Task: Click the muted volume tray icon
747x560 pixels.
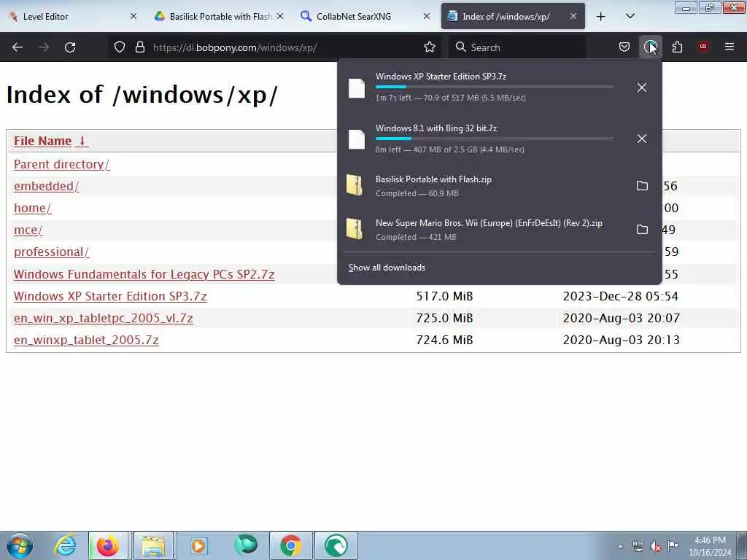Action: tap(656, 547)
